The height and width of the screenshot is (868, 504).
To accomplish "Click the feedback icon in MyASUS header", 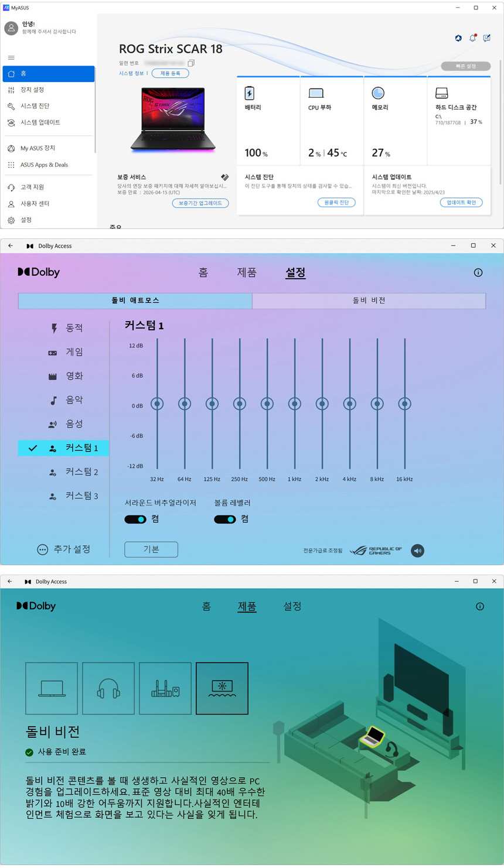I will [487, 38].
